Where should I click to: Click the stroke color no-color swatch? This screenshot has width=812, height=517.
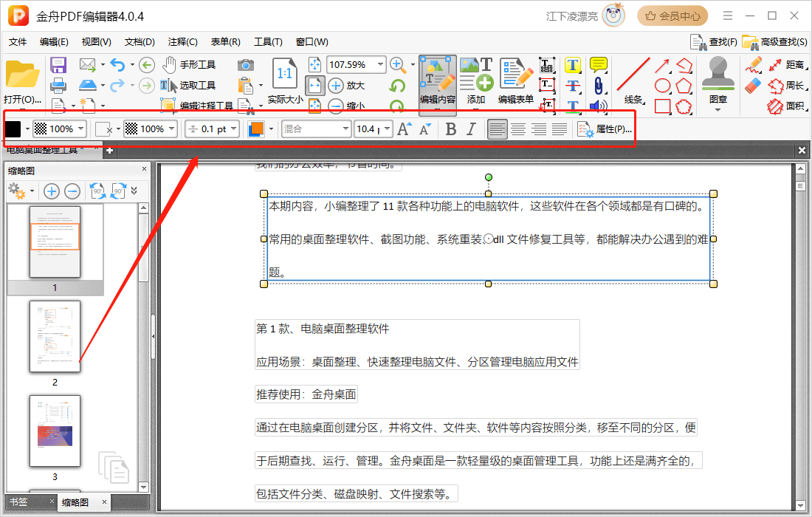104,129
